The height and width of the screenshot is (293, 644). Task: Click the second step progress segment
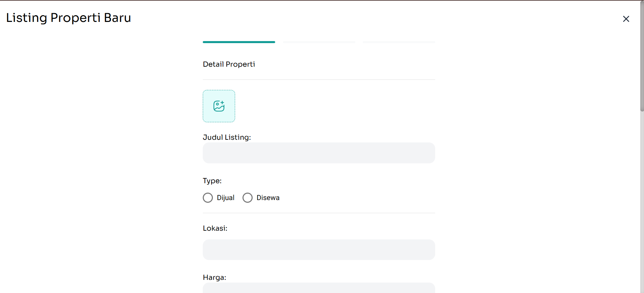319,42
